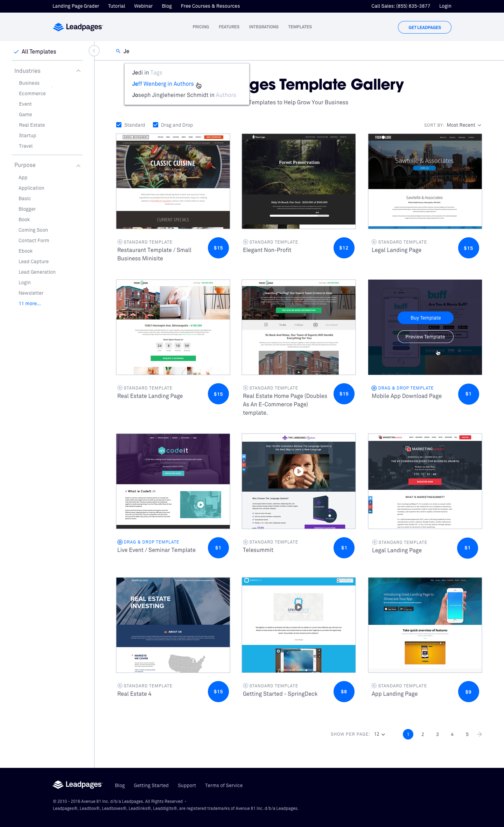
Task: Open the Real Estate Investing template thumbnail
Action: click(x=173, y=625)
